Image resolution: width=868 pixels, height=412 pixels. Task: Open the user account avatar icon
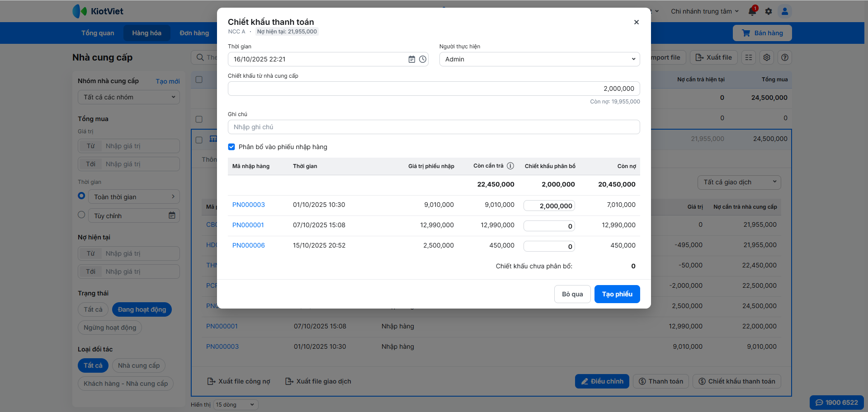coord(785,11)
